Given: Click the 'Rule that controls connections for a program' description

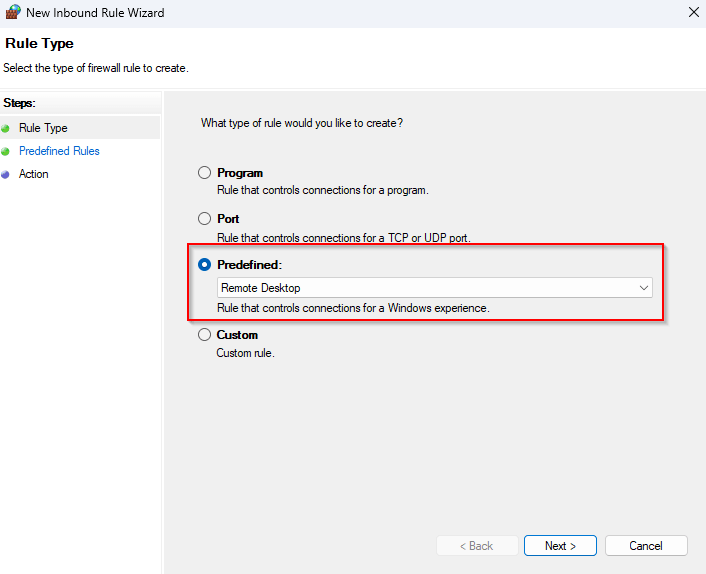Looking at the screenshot, I should point(322,190).
